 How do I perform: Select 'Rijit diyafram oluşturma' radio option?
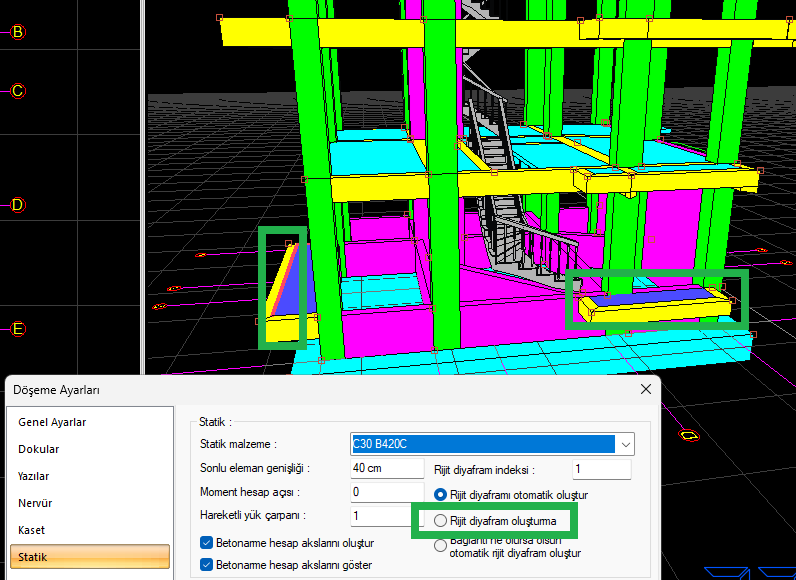click(x=441, y=521)
